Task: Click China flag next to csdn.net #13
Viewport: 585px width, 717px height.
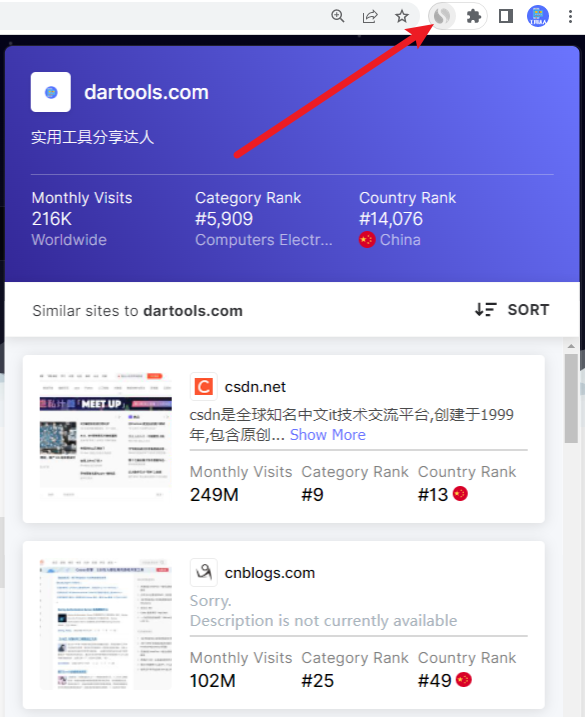Action: pos(460,494)
